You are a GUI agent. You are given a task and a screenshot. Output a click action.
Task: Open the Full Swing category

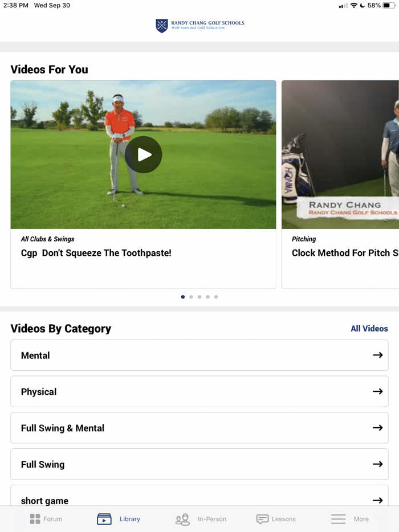click(x=199, y=464)
